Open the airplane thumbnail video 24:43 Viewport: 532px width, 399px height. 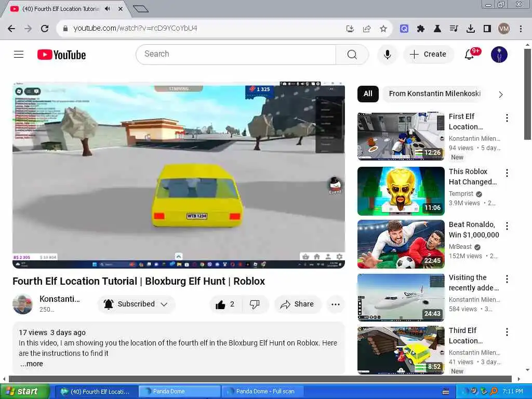[401, 297]
